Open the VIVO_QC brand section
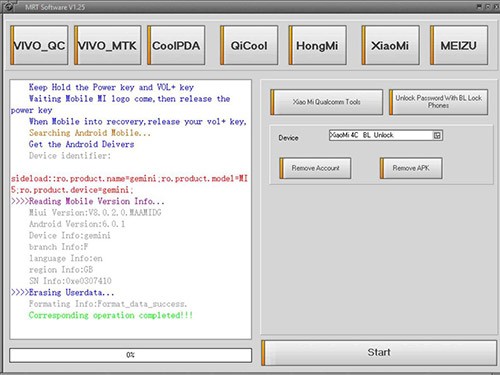Screen dimensions: 500x375 pyautogui.click(x=39, y=45)
